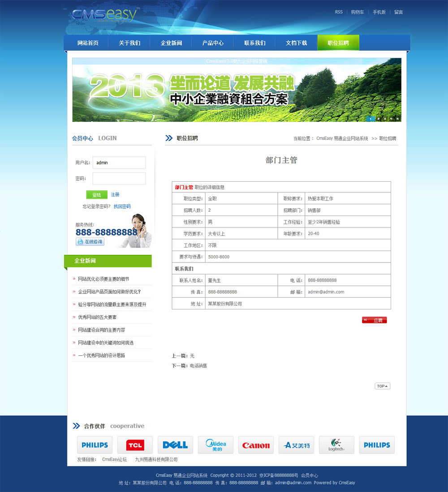Go to 产品中心 in the navigation bar
The width and height of the screenshot is (448, 492).
click(213, 43)
